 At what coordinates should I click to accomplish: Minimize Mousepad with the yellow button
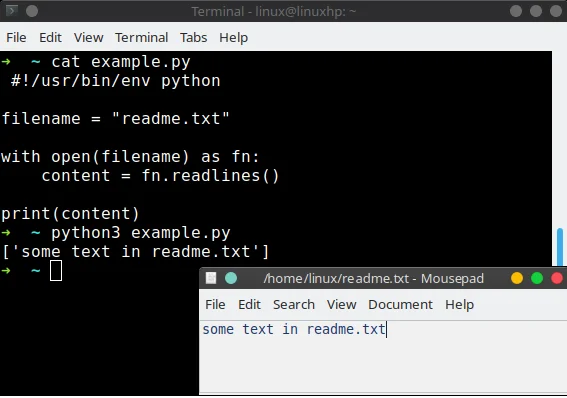point(517,278)
